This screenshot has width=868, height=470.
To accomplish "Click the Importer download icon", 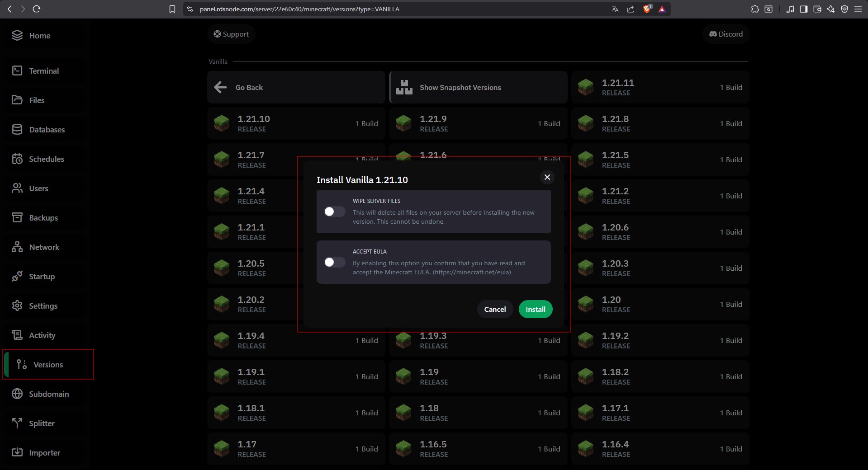I will [17, 453].
